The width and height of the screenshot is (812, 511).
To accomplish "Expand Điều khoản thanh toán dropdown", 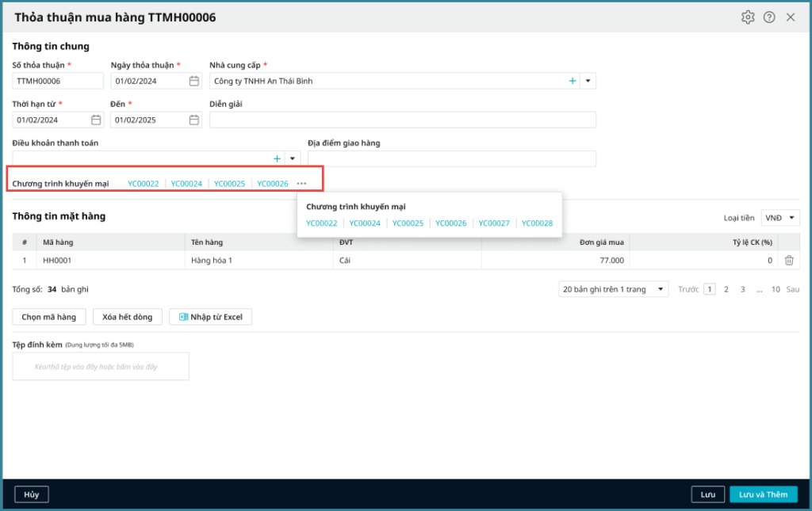I will coord(293,158).
